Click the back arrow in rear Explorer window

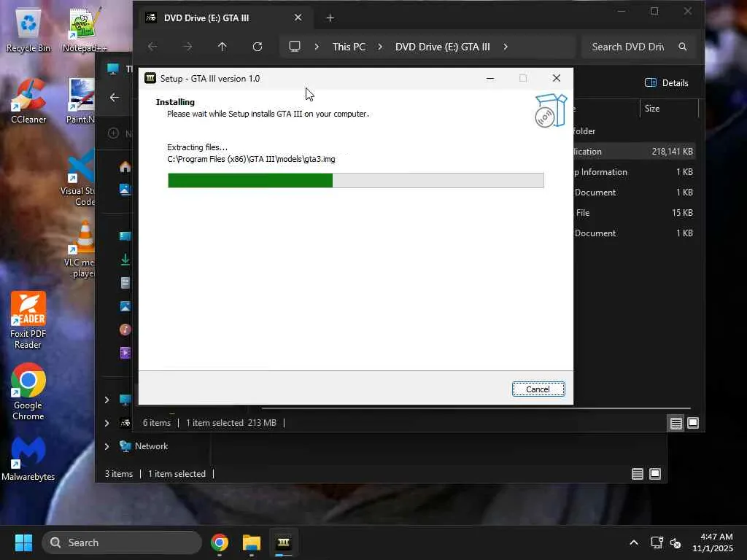[x=115, y=98]
